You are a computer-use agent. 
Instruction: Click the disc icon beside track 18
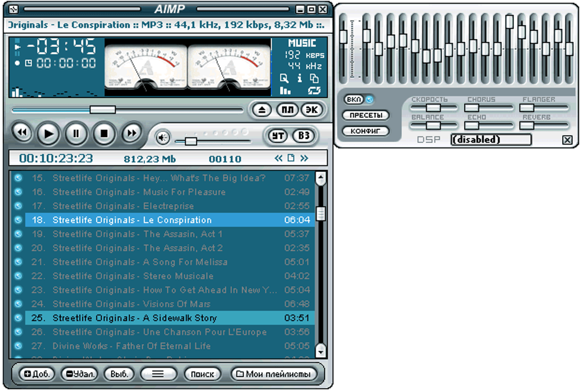tap(18, 220)
